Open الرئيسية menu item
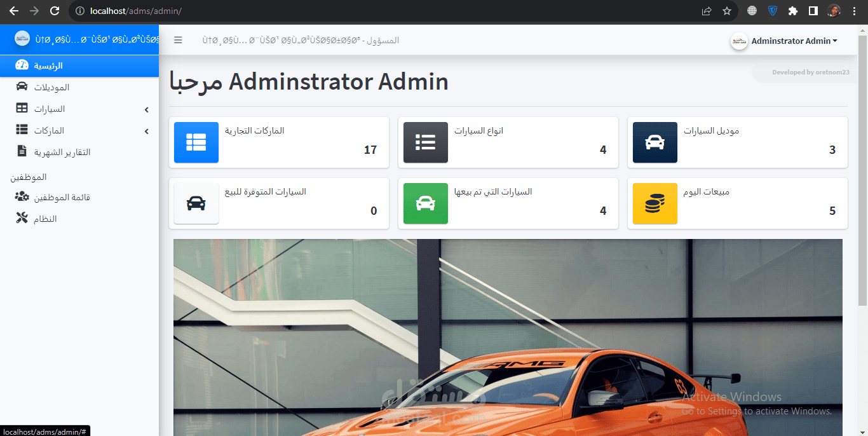Viewport: 868px width, 436px height. pos(79,65)
